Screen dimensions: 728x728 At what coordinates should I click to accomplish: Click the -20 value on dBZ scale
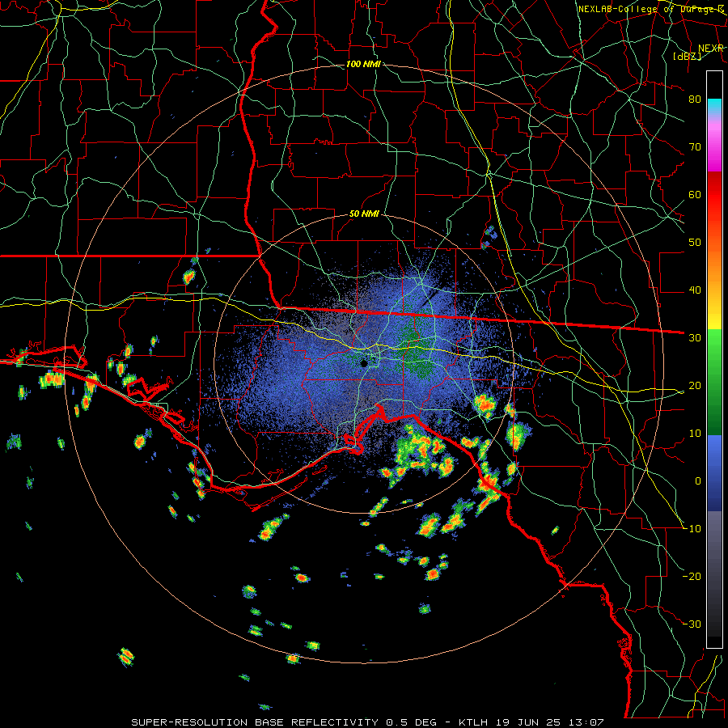(692, 577)
